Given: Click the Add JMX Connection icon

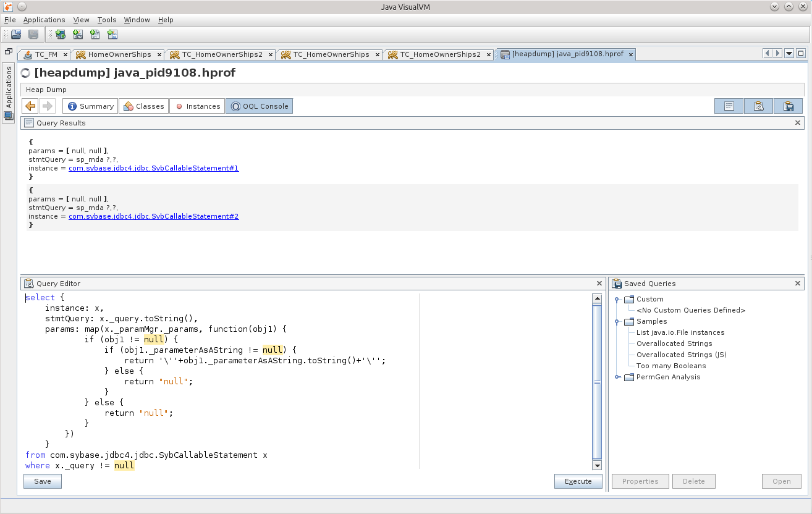Looking at the screenshot, I should [x=77, y=35].
